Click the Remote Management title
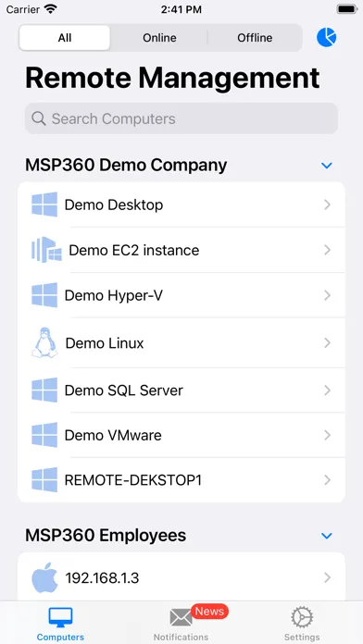Viewport: 363px width, 644px height. click(x=172, y=78)
